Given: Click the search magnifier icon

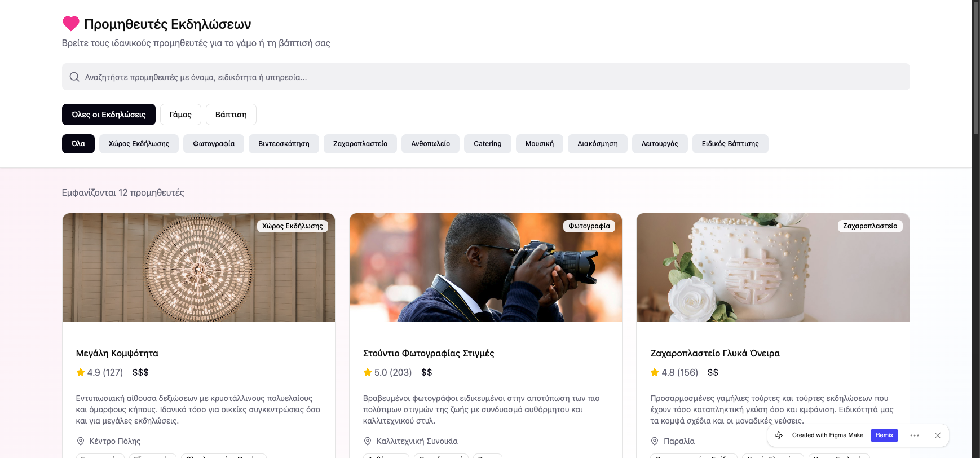Looking at the screenshot, I should pos(74,77).
